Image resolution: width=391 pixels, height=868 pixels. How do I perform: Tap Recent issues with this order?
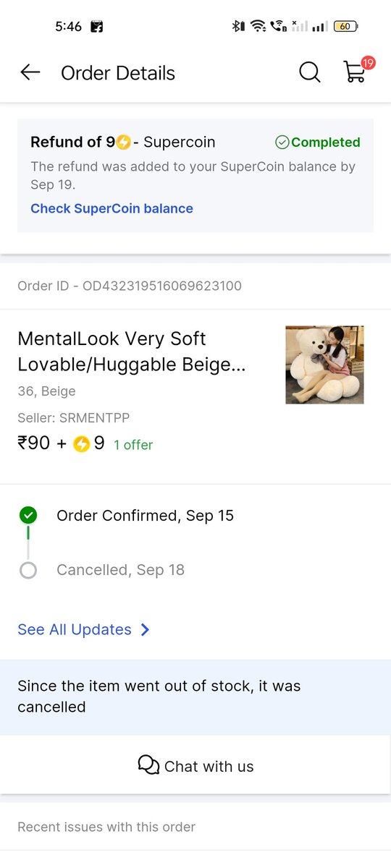coord(106,827)
